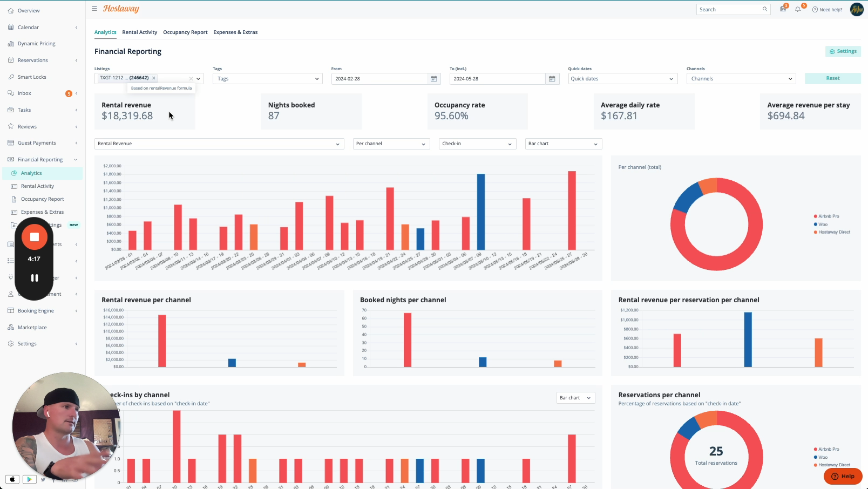
Task: Open the From date calendar picker icon
Action: [x=433, y=79]
